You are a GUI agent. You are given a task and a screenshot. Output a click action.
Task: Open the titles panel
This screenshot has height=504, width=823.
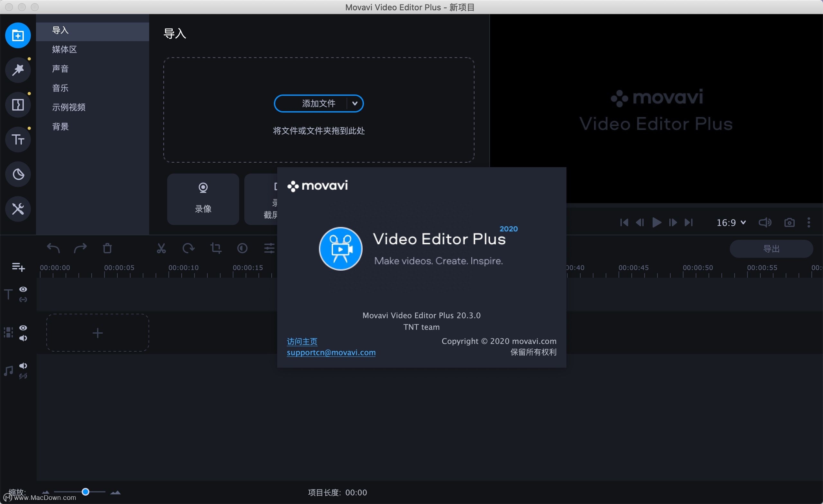click(18, 139)
